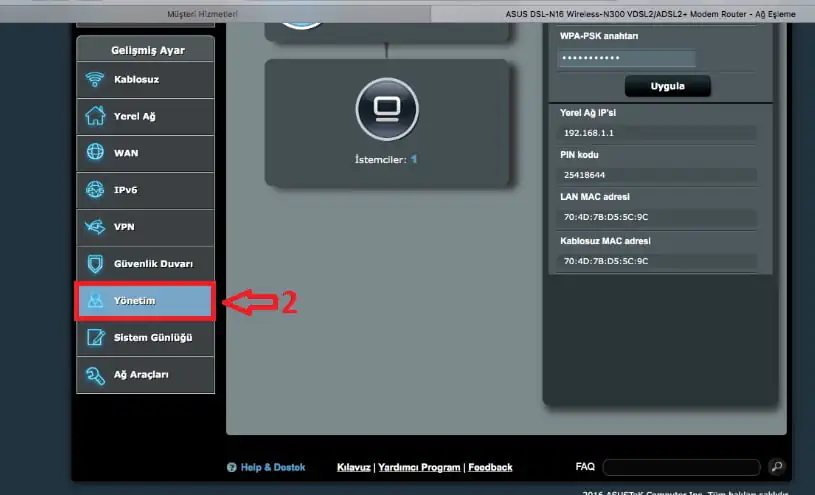Click the Uygula button
The image size is (815, 495).
point(667,86)
